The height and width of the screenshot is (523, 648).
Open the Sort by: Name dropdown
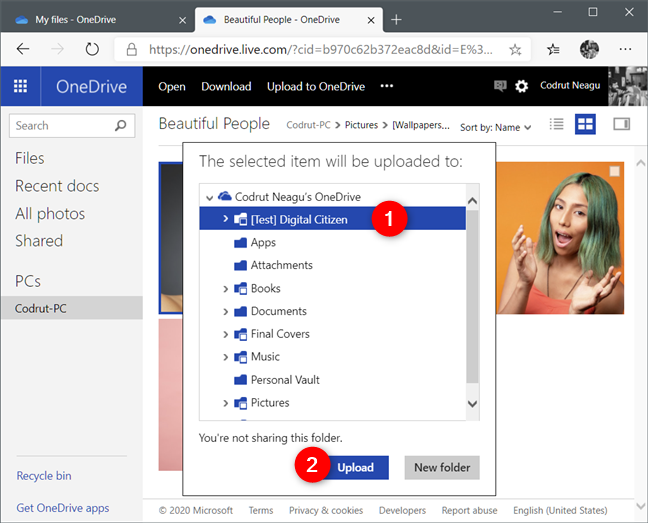[496, 127]
